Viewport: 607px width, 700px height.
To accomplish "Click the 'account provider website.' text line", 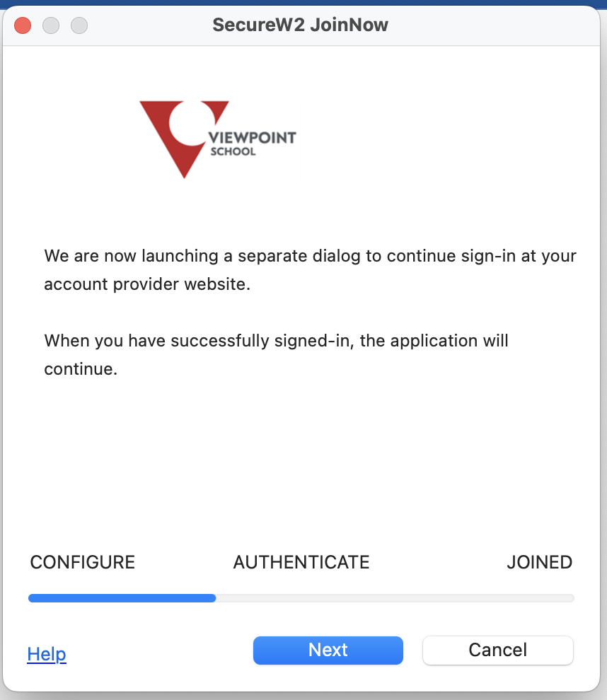I will coord(147,284).
